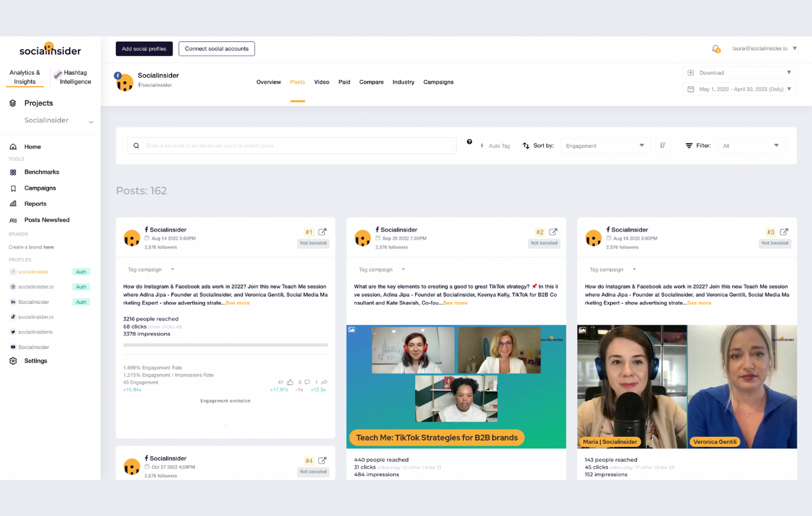Open post #3 image with Veronica Gentili
The image size is (812, 516).
687,386
